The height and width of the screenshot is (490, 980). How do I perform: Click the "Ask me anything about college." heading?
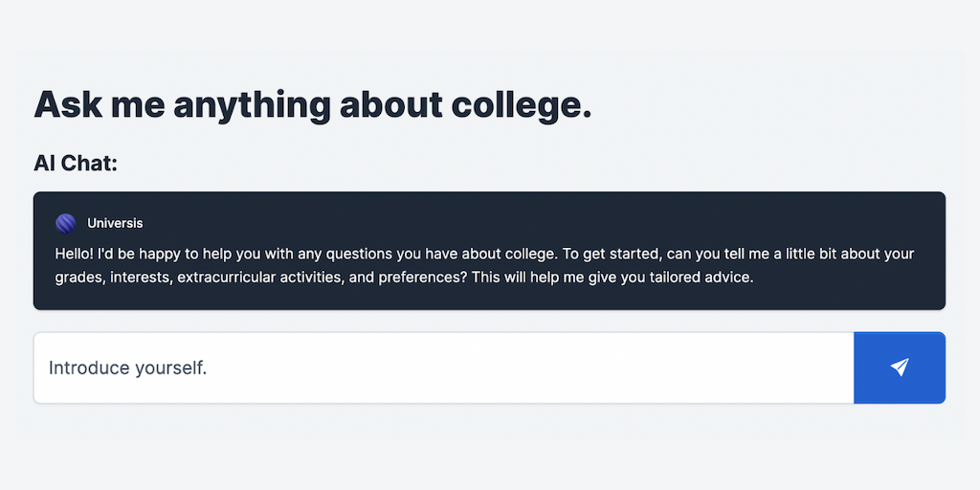pos(313,104)
